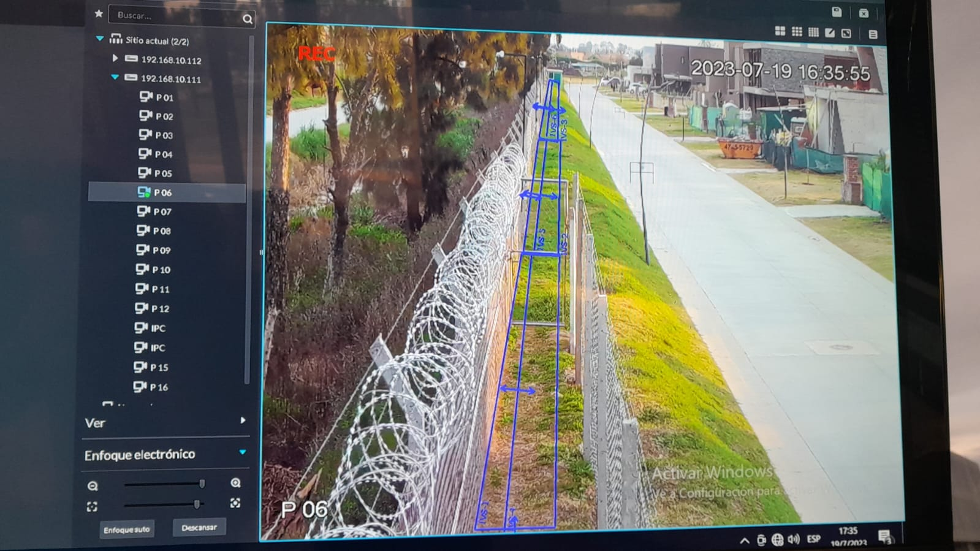Switch to the 16-view grid layout

point(813,32)
